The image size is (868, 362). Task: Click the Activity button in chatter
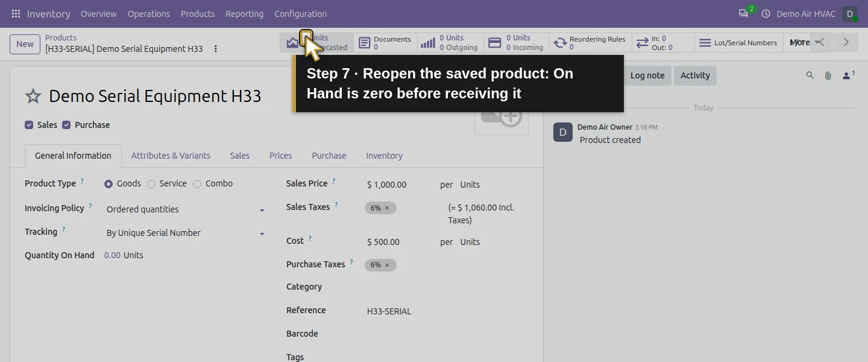point(695,75)
